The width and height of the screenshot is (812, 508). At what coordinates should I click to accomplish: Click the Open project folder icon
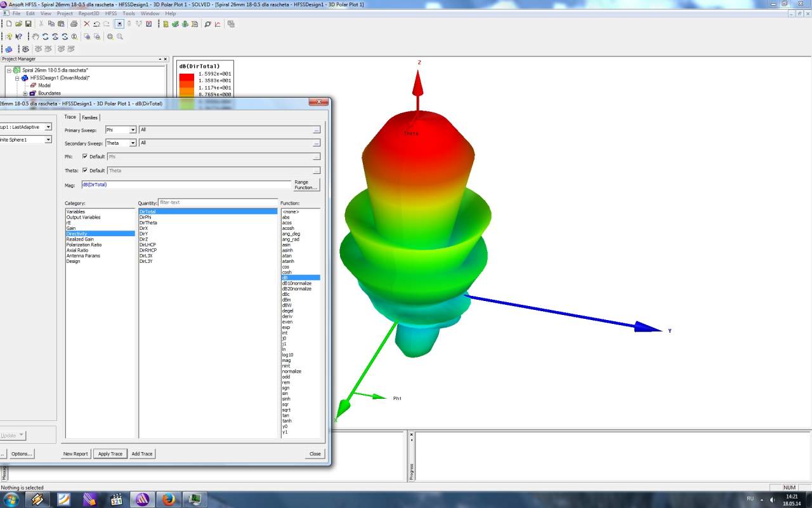(19, 24)
